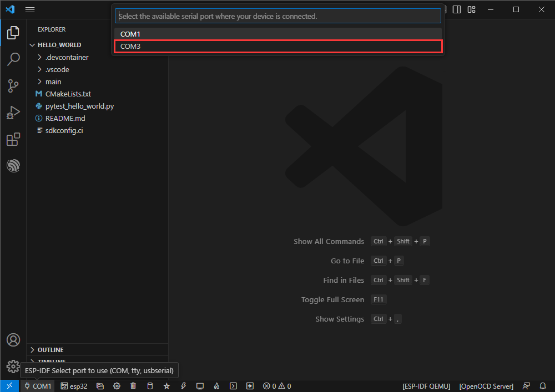
Task: Click the remote window indicator in status bar
Action: click(9, 386)
